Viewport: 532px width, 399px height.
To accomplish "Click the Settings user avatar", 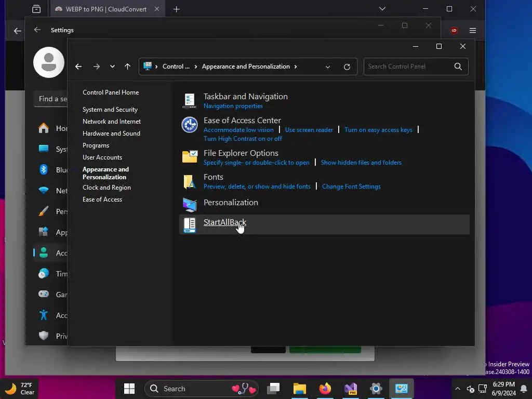I will click(x=49, y=62).
